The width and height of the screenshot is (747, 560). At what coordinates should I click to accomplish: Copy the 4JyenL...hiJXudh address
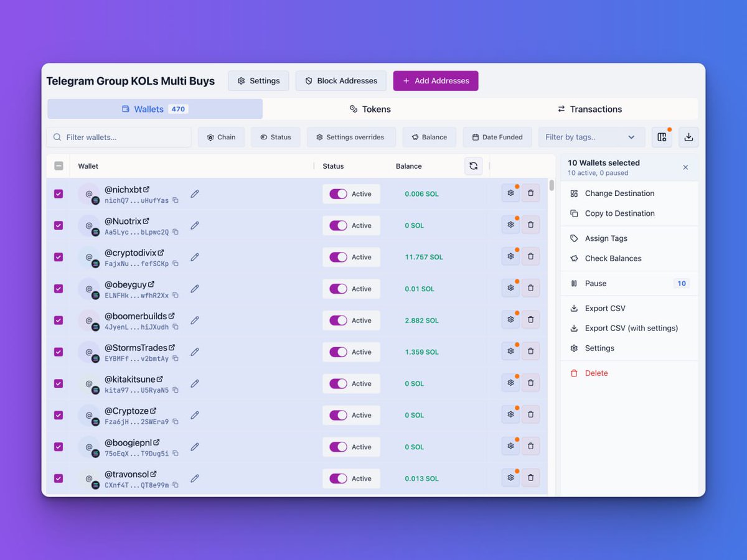point(176,327)
